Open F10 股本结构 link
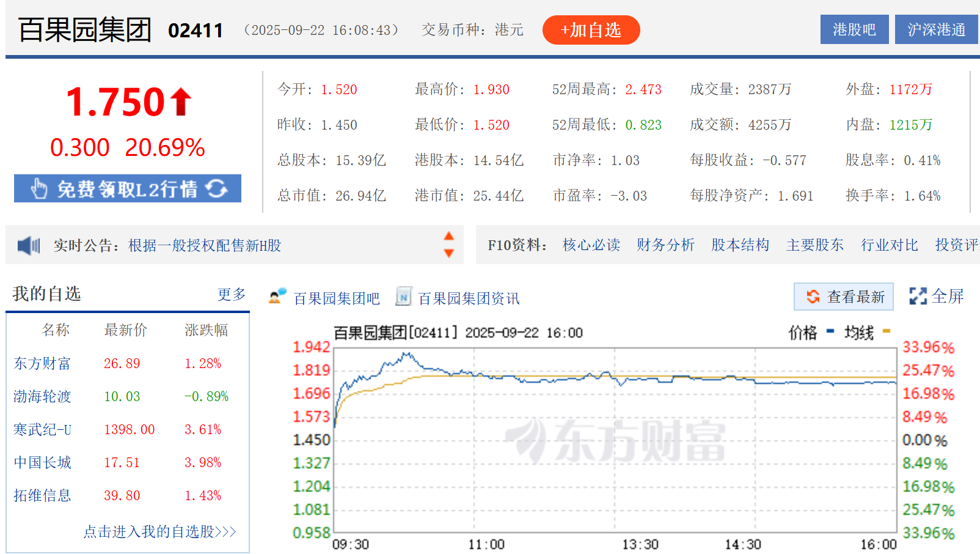This screenshot has width=980, height=554. click(x=740, y=245)
